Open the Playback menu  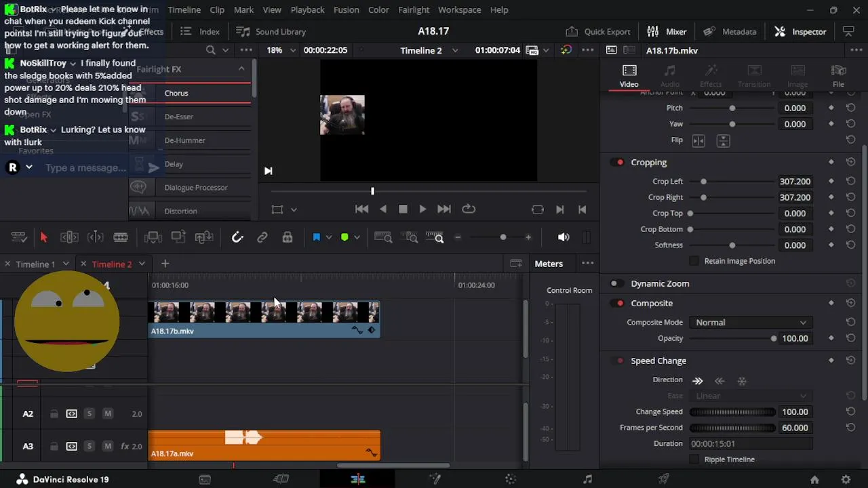307,9
